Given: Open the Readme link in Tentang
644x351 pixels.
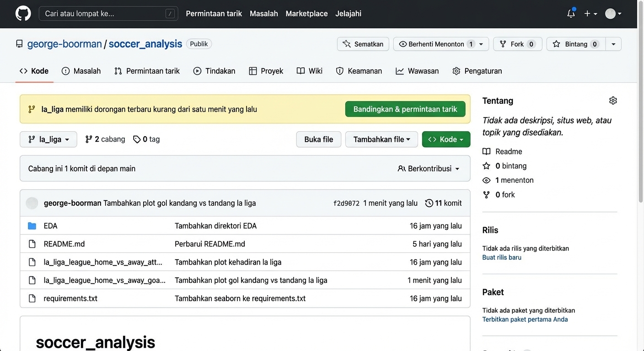Looking at the screenshot, I should click(503, 151).
